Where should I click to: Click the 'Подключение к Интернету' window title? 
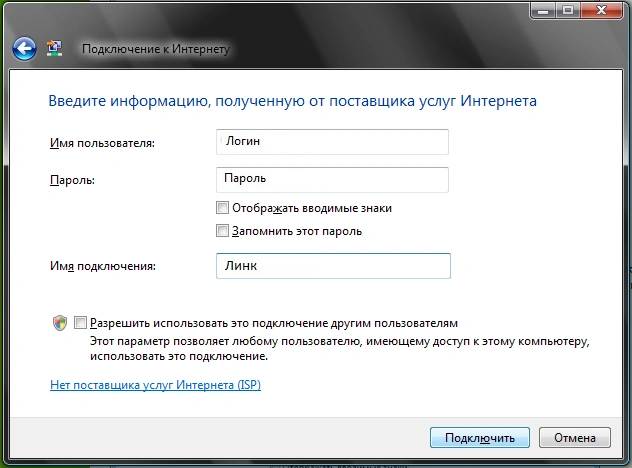tap(155, 48)
